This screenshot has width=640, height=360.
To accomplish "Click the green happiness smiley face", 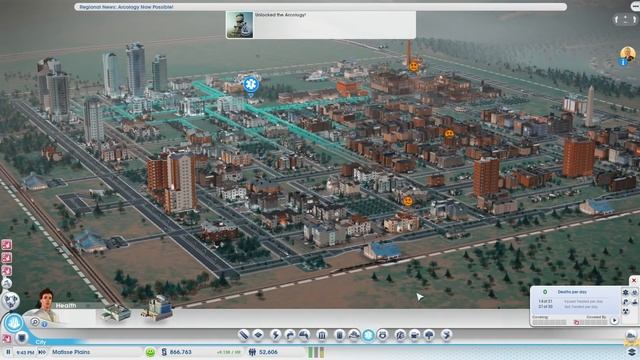I will pyautogui.click(x=150, y=352).
